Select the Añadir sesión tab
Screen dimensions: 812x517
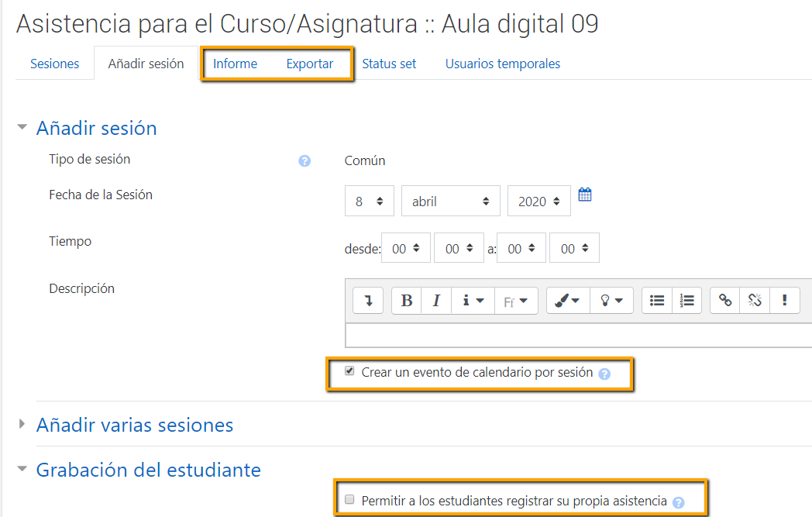[x=146, y=64]
